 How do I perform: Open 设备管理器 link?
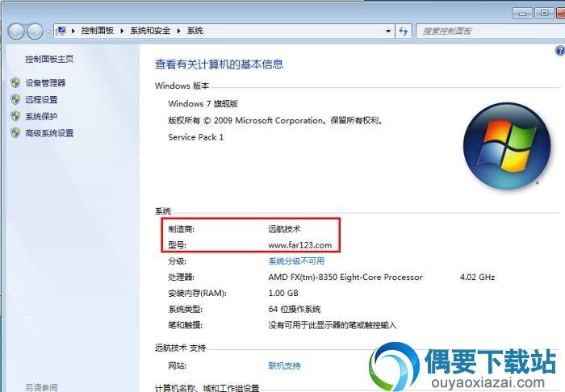[x=45, y=83]
